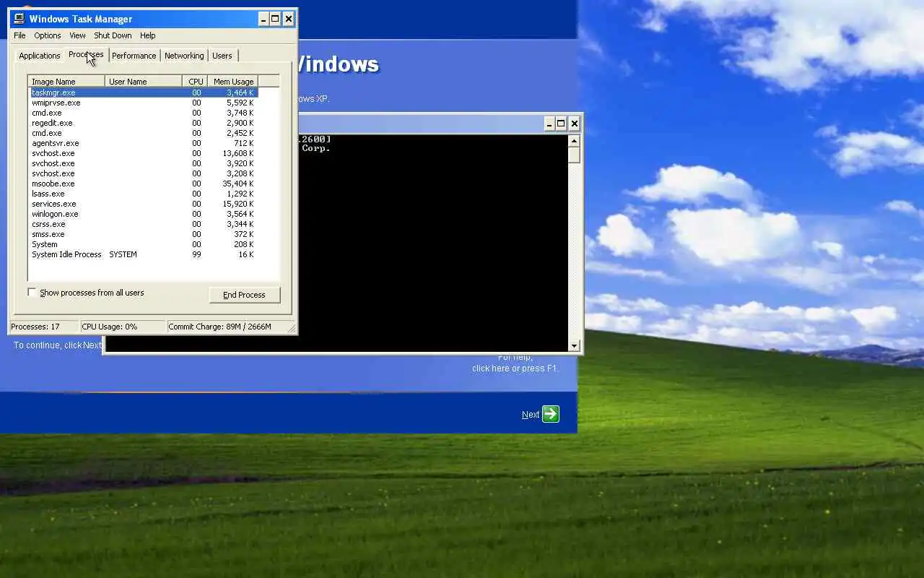
Task: Click the Next link in setup wizard
Action: 531,415
